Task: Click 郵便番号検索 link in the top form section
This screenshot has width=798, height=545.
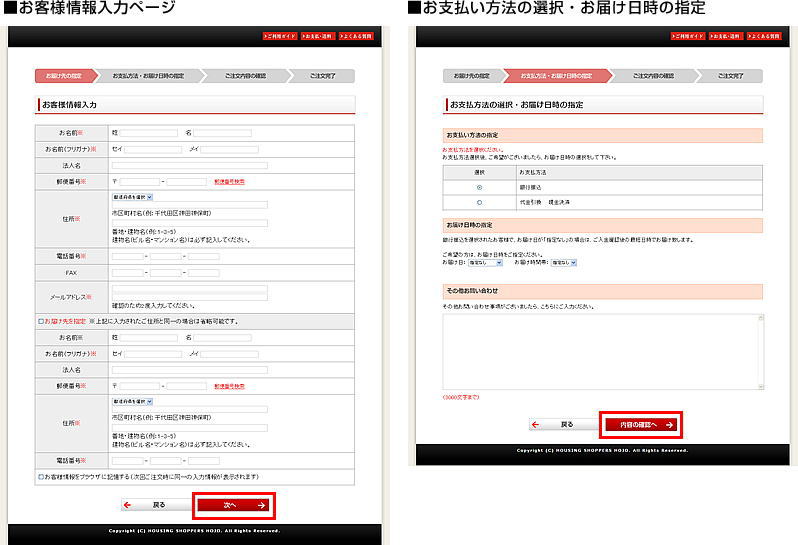Action: (229, 181)
